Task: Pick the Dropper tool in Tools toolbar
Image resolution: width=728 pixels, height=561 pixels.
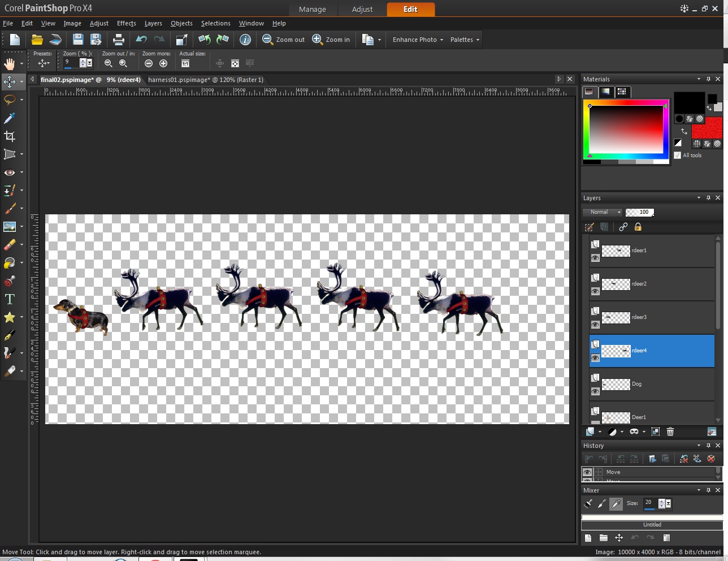Action: coord(10,118)
